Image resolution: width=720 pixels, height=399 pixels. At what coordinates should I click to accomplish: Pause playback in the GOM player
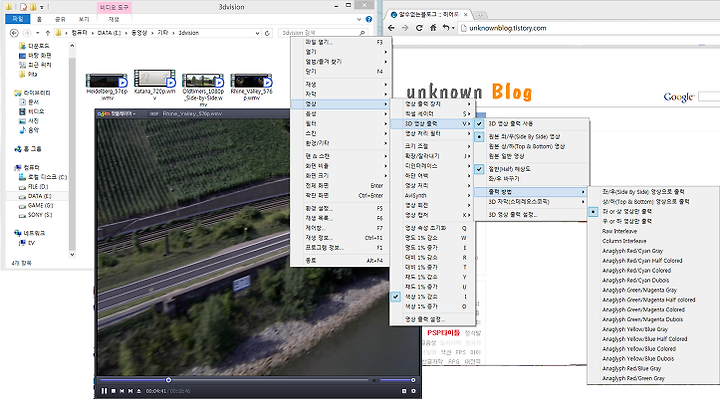[x=104, y=391]
